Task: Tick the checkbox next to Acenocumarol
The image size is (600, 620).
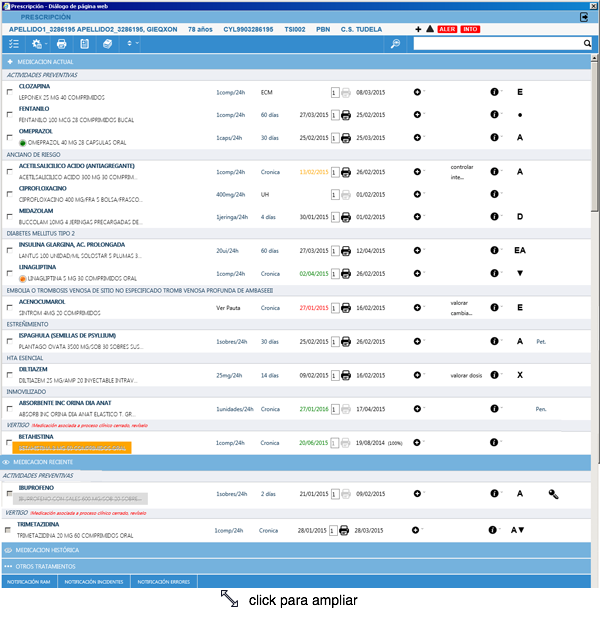Action: coord(10,310)
